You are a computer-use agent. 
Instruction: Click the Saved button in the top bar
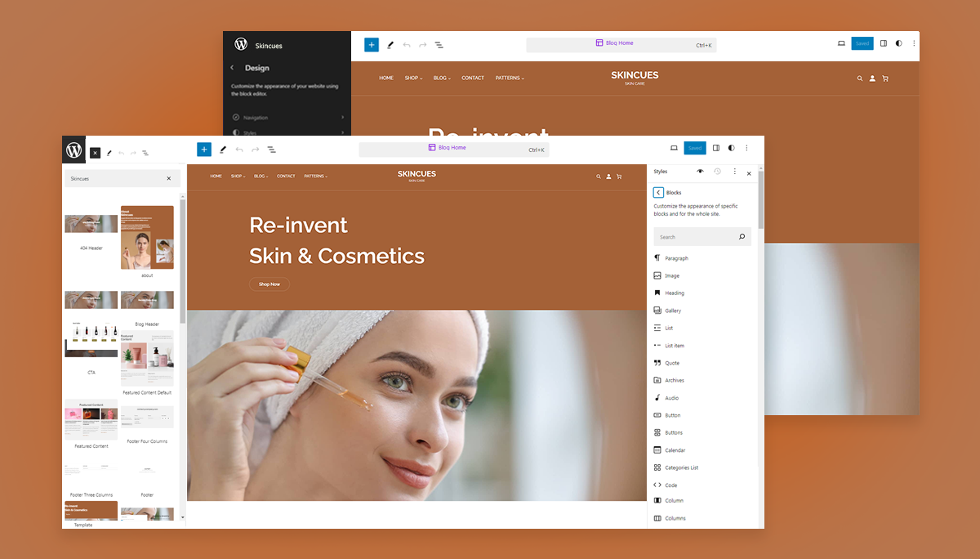695,148
